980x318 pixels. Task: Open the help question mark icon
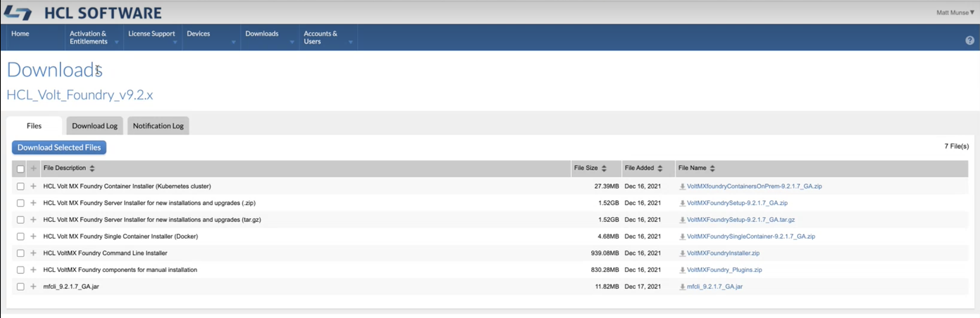(970, 40)
